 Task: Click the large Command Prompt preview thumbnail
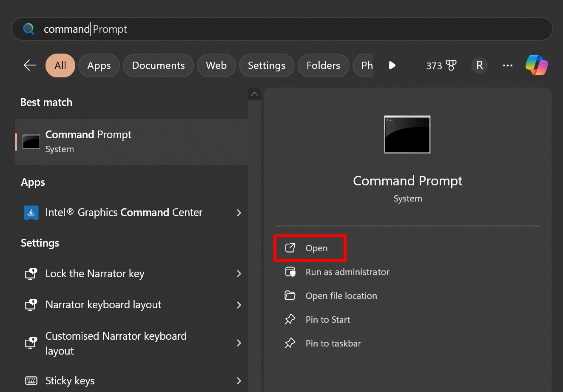click(x=407, y=134)
